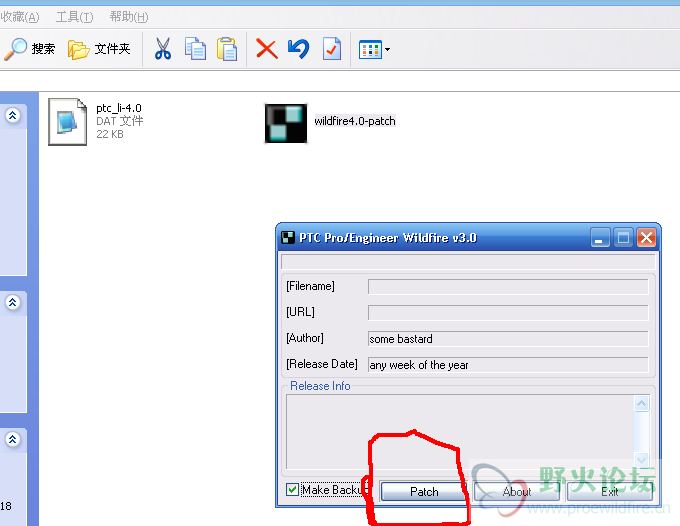Collapse the third sidebar task panel
680x526 pixels.
(13, 439)
